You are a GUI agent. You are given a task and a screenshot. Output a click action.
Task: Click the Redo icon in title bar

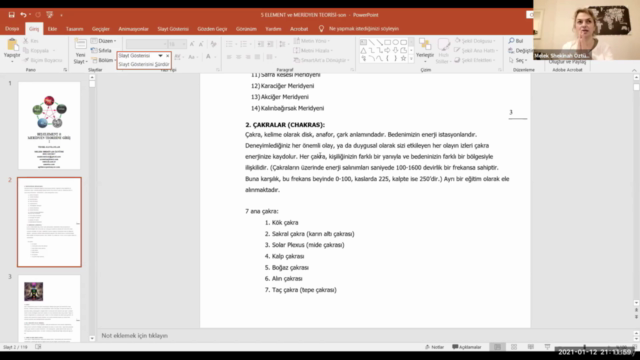tap(38, 15)
